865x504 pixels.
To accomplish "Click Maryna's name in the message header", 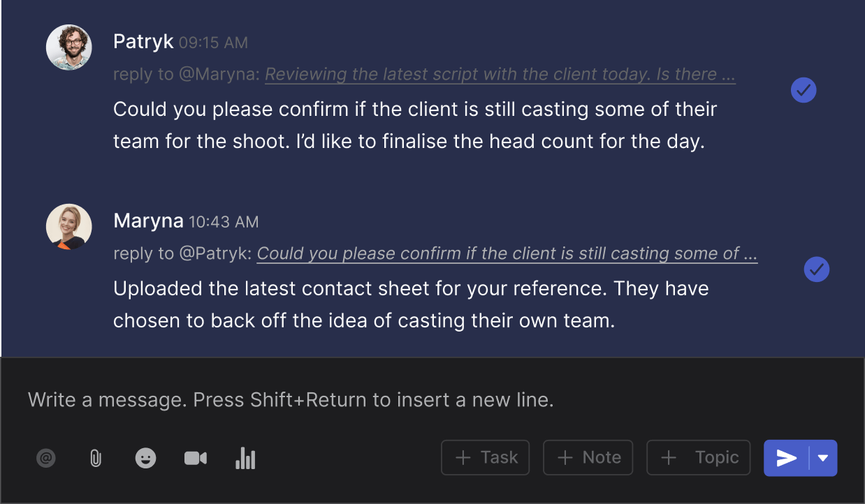I will click(x=148, y=221).
